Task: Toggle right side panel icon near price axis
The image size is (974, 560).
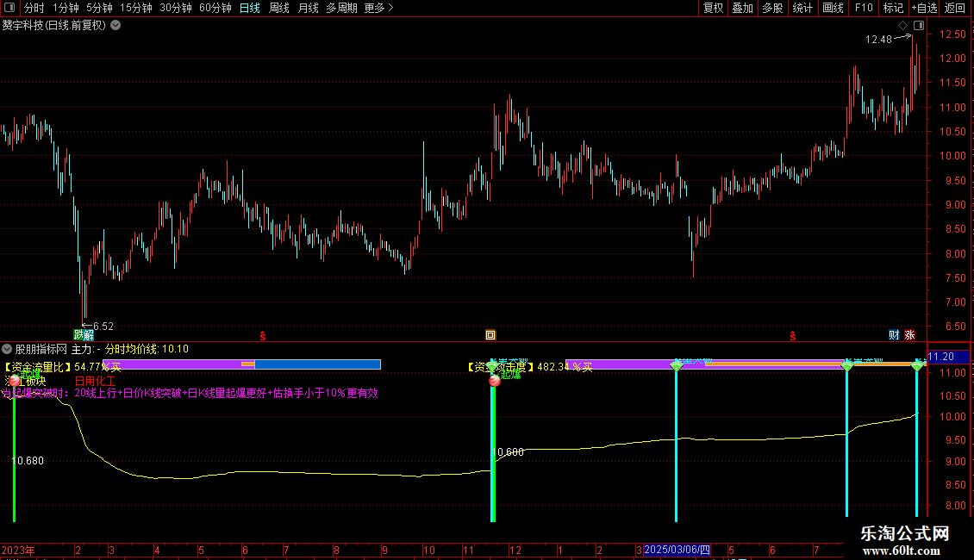Action: pos(919,25)
